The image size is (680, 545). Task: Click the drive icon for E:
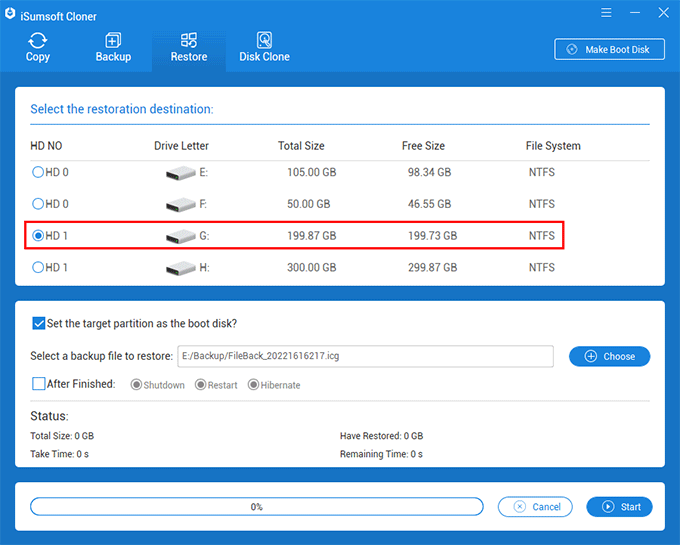(x=180, y=173)
